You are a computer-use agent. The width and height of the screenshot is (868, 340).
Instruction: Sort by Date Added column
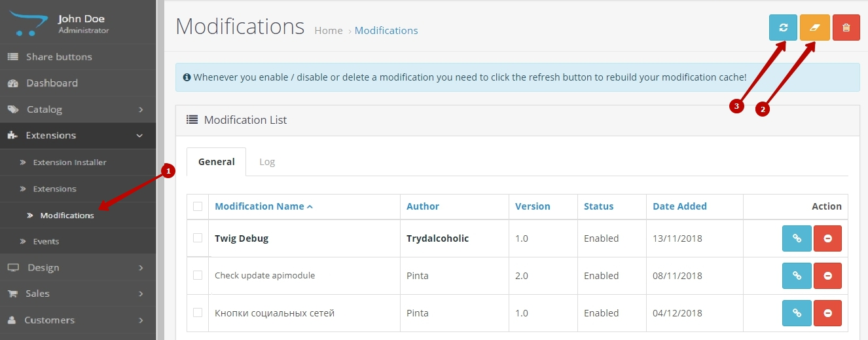pyautogui.click(x=679, y=206)
